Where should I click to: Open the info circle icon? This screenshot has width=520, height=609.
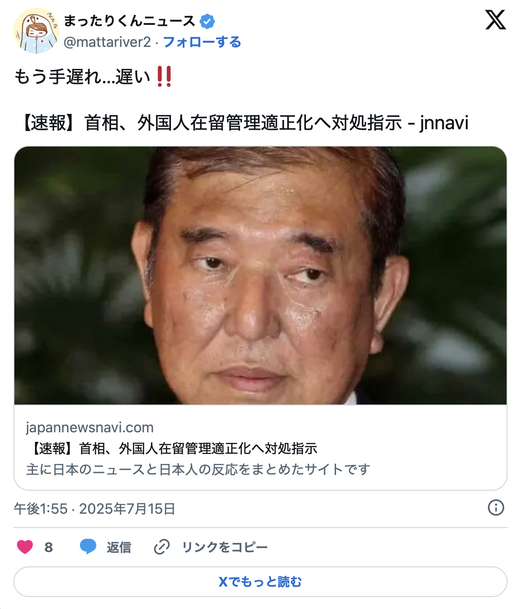(496, 508)
